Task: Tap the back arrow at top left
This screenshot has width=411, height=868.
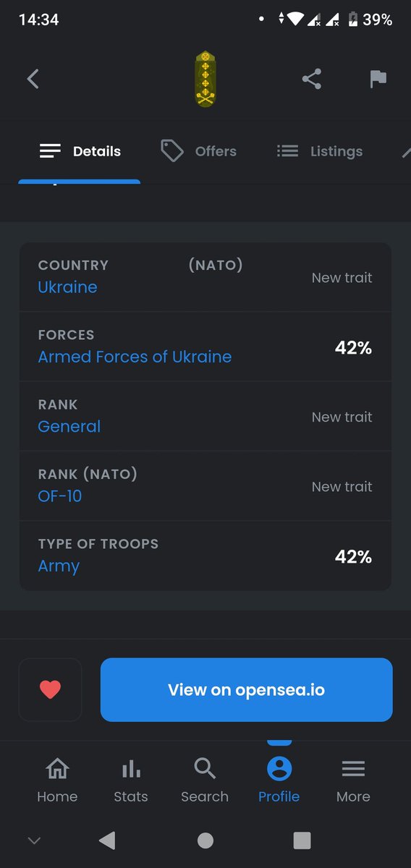Action: (x=33, y=79)
